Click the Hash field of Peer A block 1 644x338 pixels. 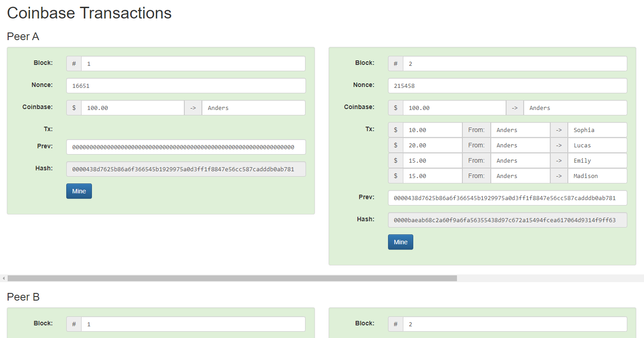(186, 169)
